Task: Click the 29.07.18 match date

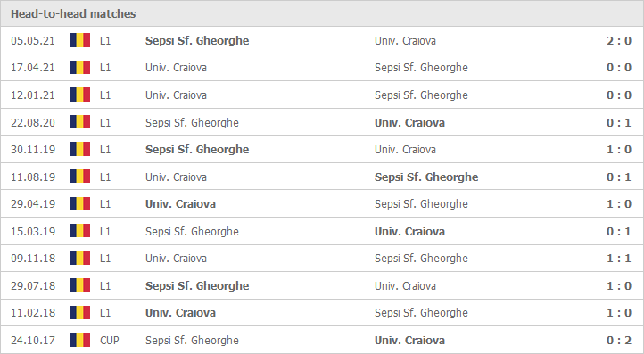Action: coord(33,286)
